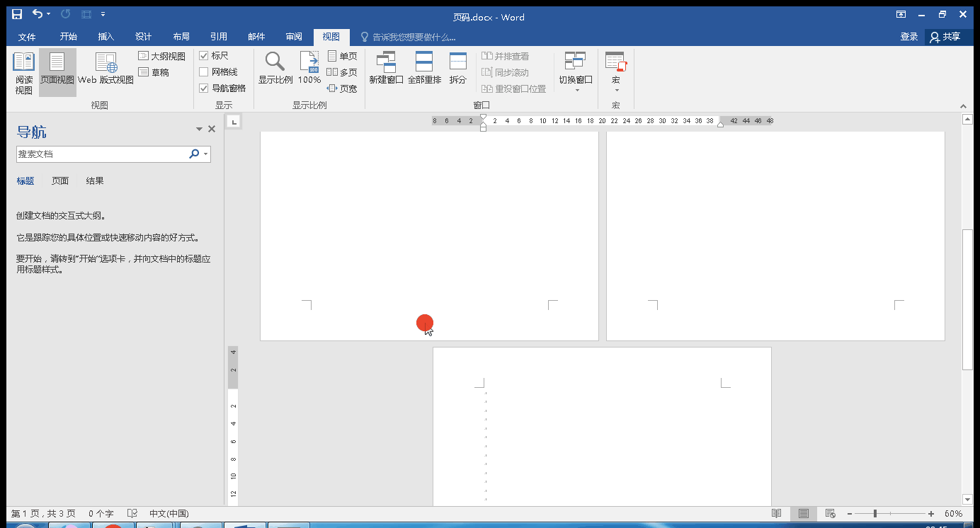Open a 新建窗口 new window
The height and width of the screenshot is (528, 980).
(386, 69)
